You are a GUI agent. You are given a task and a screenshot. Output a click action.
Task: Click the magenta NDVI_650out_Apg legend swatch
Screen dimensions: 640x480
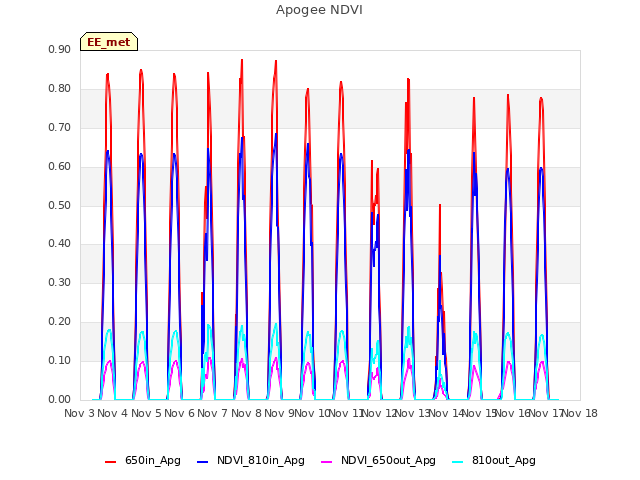coord(327,462)
